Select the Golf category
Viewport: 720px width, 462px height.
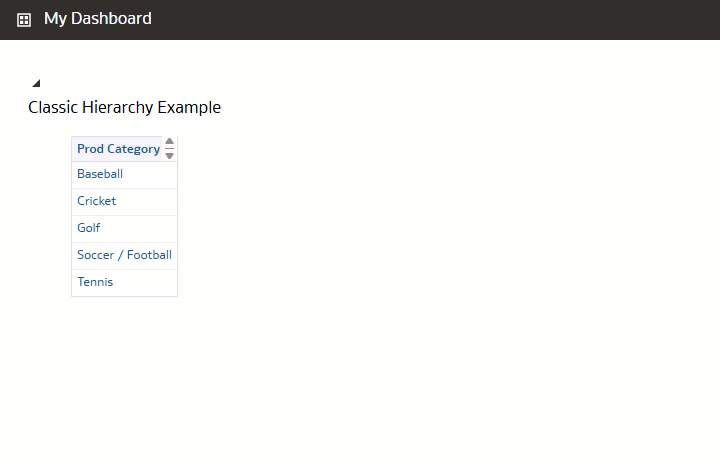[x=89, y=228]
